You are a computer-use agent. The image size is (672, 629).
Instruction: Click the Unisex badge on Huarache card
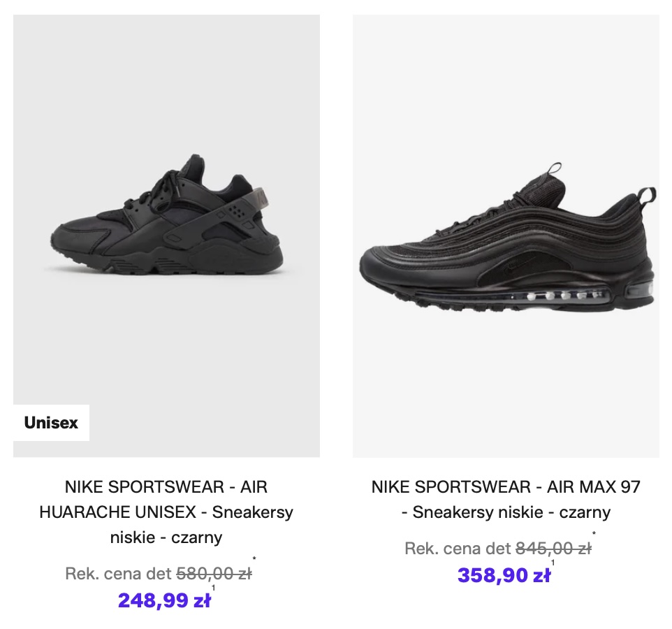(51, 423)
